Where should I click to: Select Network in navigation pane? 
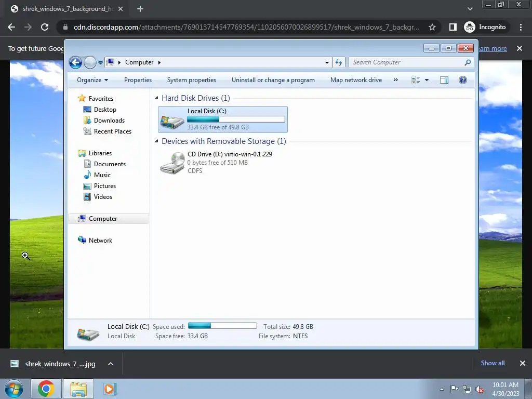click(100, 240)
